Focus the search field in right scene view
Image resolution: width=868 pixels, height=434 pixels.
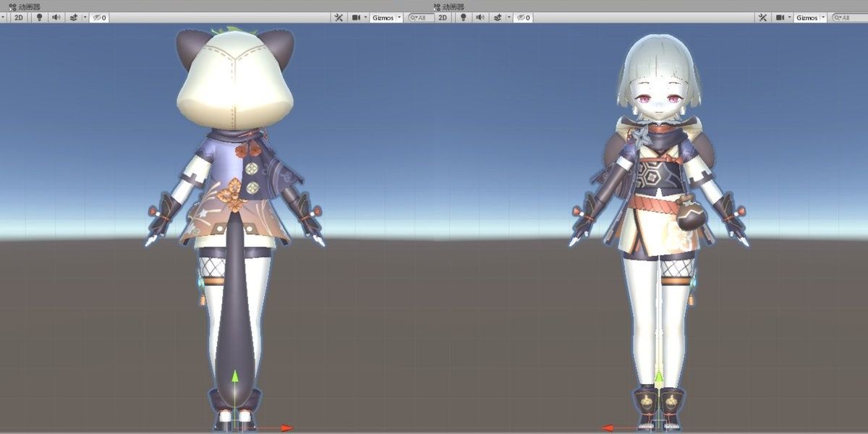click(850, 17)
